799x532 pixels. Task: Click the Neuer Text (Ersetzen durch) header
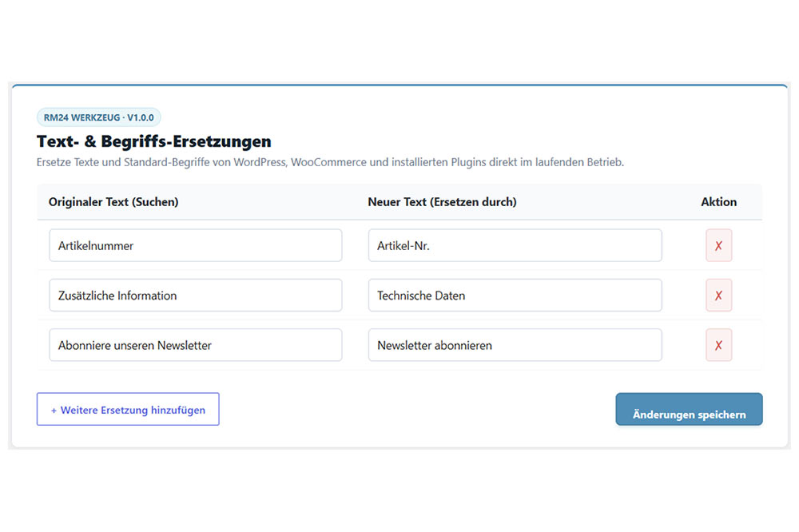pos(443,202)
